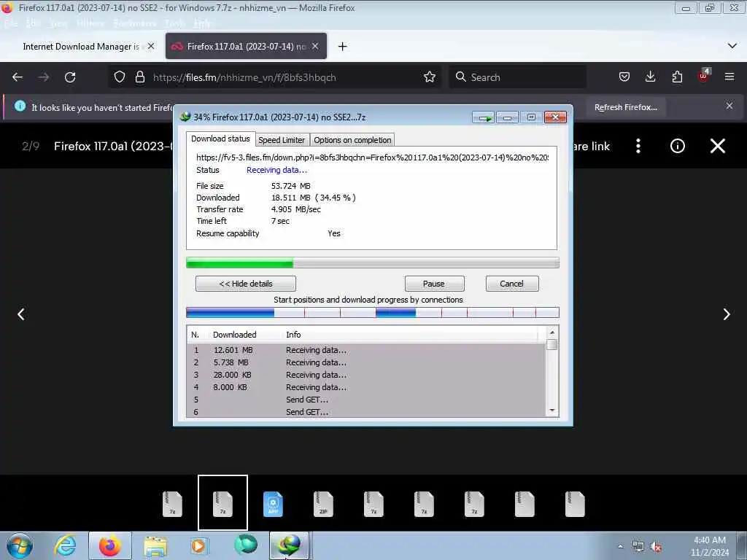
Task: Click the connections list scrollbar up arrow
Action: click(x=552, y=332)
